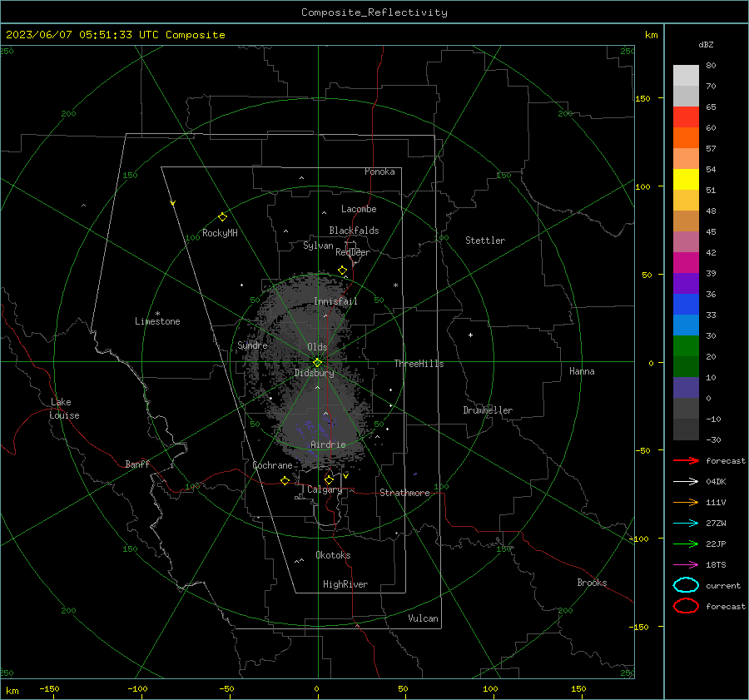Select the green 20–30 dBZ color swatch
Screen dimensions: 749x700
click(x=686, y=346)
